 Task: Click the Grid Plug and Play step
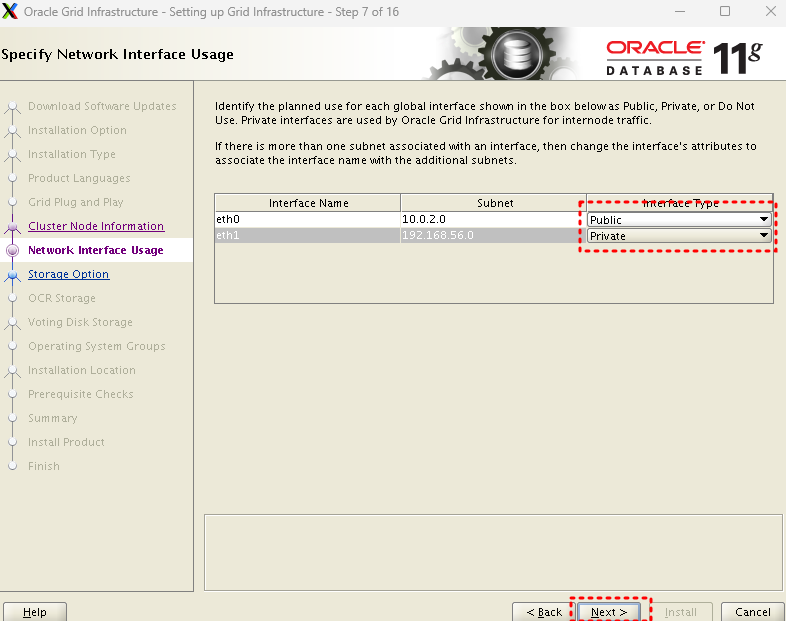pyautogui.click(x=76, y=202)
